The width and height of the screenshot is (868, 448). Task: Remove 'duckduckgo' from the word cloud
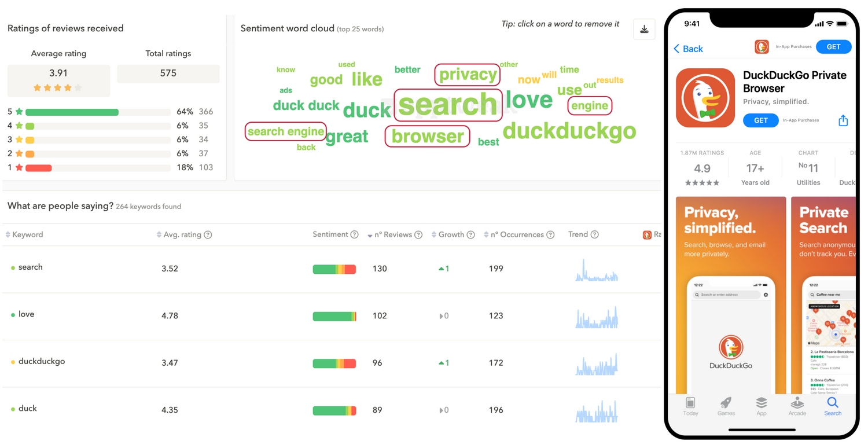click(569, 131)
